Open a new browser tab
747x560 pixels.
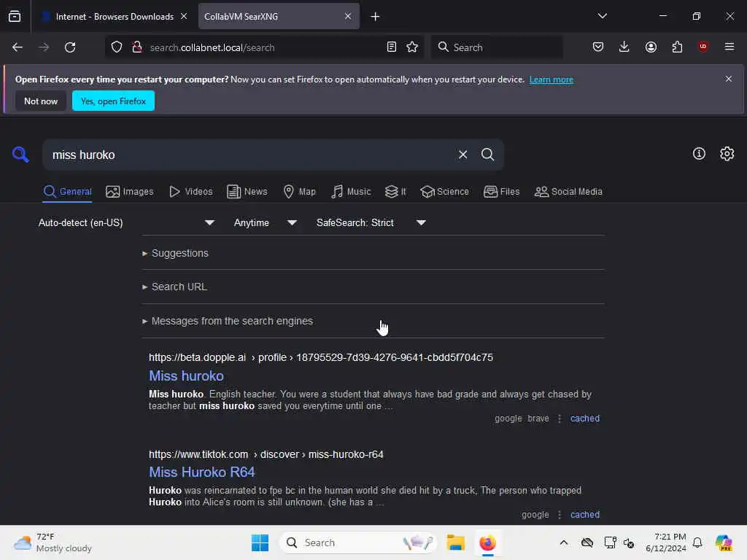(x=376, y=17)
